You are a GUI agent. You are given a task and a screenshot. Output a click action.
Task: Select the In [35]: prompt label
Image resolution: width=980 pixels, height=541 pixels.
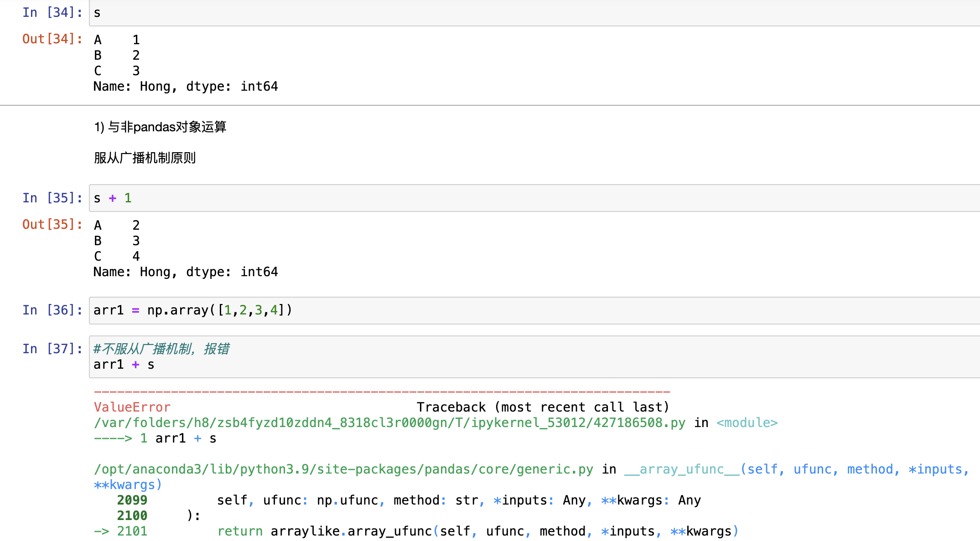tap(52, 198)
